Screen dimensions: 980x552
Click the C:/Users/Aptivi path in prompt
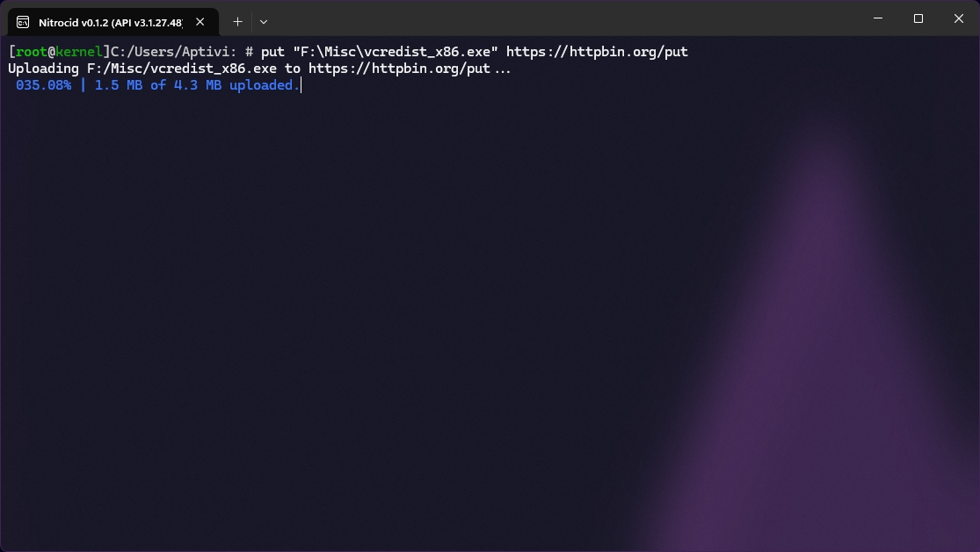click(x=174, y=51)
